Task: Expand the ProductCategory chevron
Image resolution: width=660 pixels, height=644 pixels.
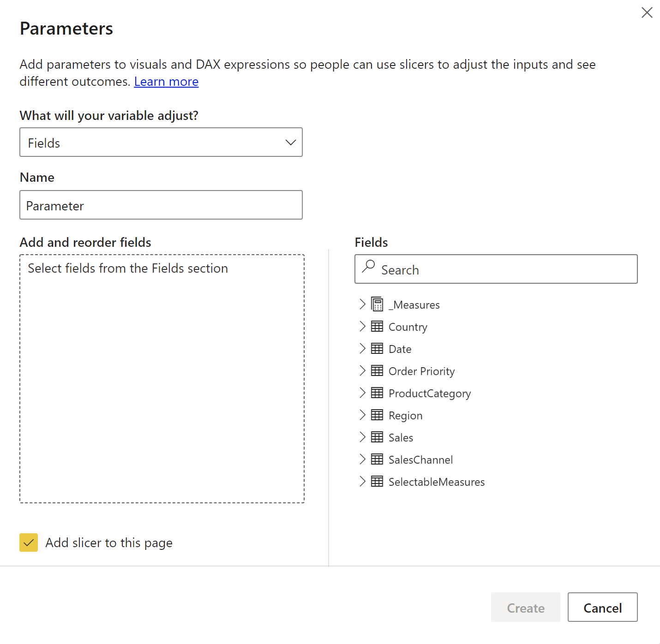Action: [x=362, y=393]
